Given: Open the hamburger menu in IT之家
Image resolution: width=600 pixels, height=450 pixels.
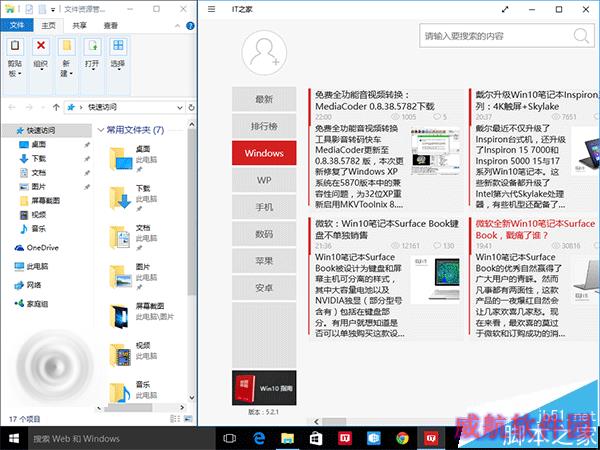Looking at the screenshot, I should coord(211,9).
